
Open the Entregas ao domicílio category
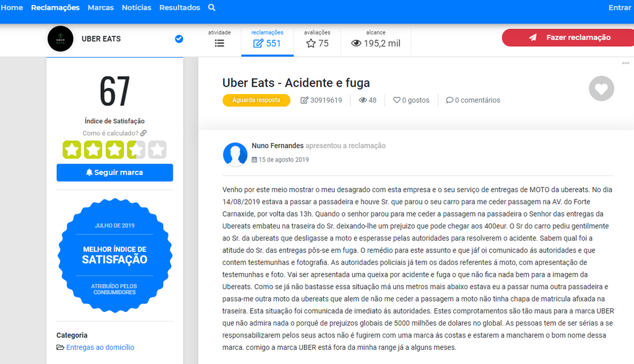(x=100, y=347)
